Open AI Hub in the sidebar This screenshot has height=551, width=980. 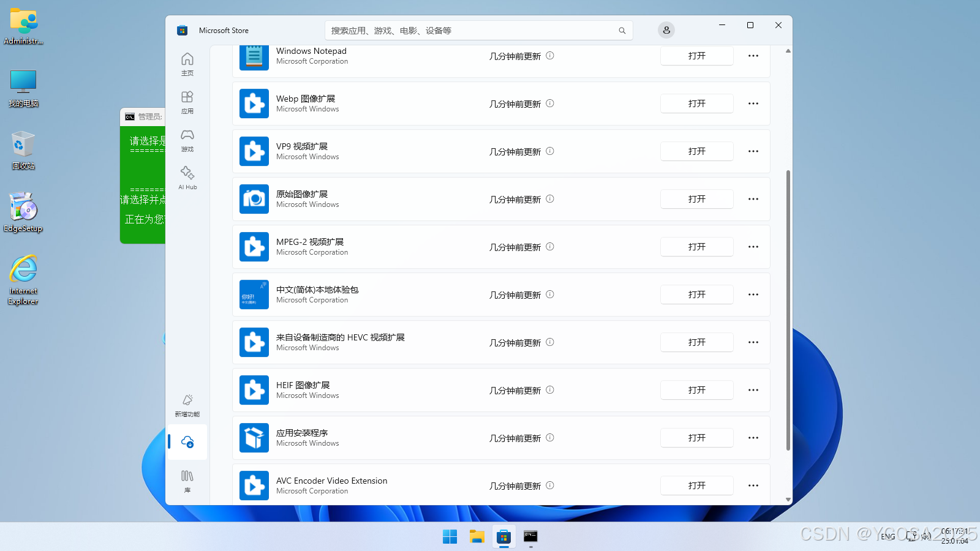[187, 178]
